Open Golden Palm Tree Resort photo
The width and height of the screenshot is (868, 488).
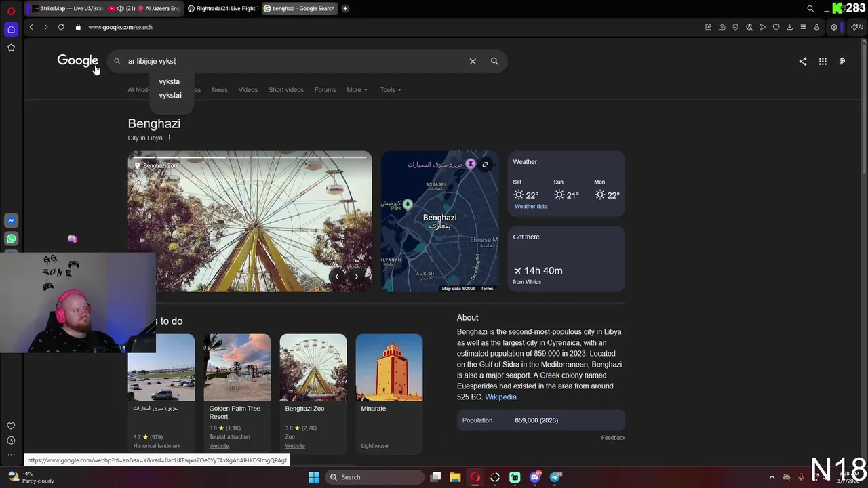tap(237, 367)
